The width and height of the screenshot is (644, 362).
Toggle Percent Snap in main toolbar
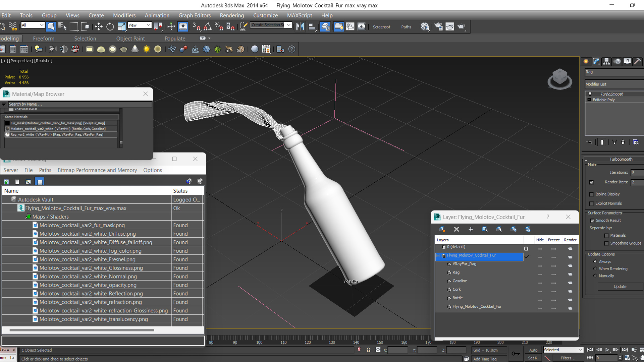pyautogui.click(x=219, y=26)
